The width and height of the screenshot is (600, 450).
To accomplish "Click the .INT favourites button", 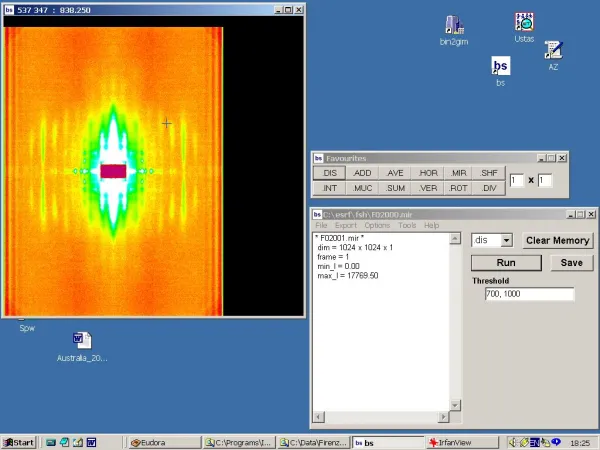I will [x=329, y=188].
